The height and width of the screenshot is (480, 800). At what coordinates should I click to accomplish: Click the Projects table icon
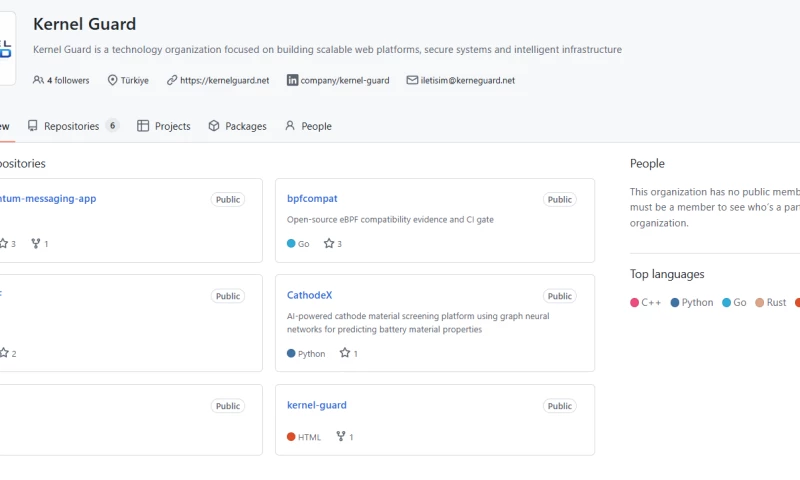pos(143,125)
